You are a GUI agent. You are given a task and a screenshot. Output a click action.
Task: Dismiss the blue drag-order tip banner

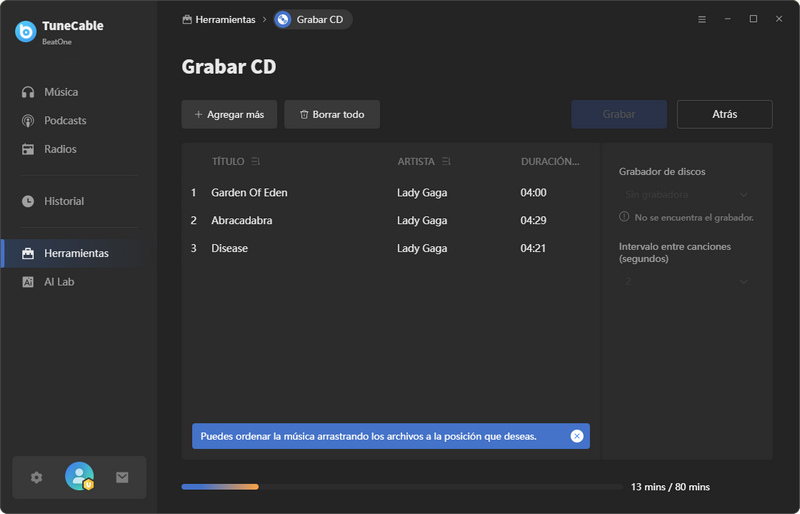[576, 436]
